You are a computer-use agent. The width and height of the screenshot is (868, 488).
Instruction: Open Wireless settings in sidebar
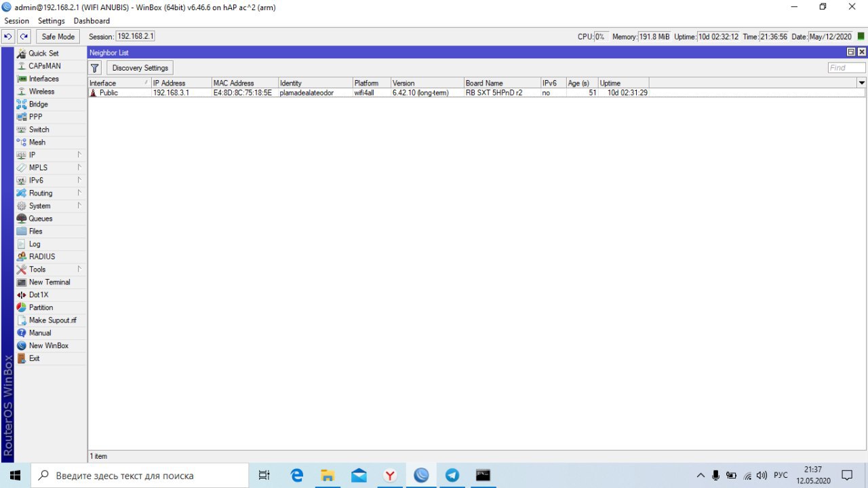point(50,92)
